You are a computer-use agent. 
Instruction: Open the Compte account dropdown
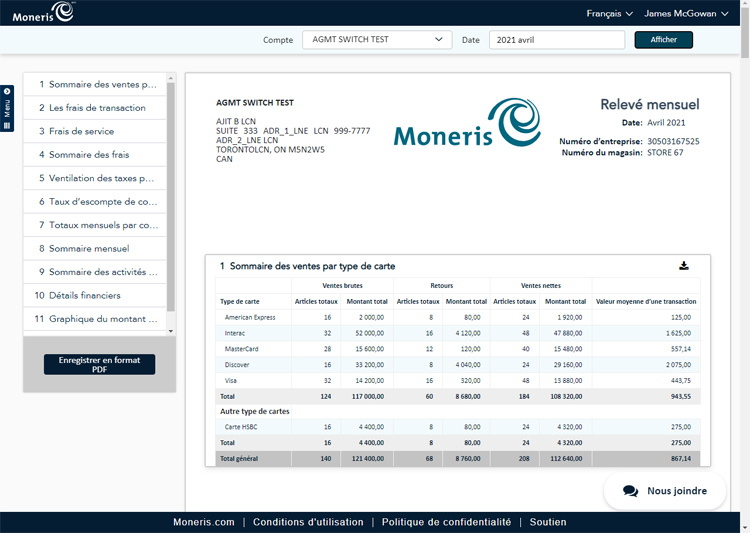click(377, 40)
